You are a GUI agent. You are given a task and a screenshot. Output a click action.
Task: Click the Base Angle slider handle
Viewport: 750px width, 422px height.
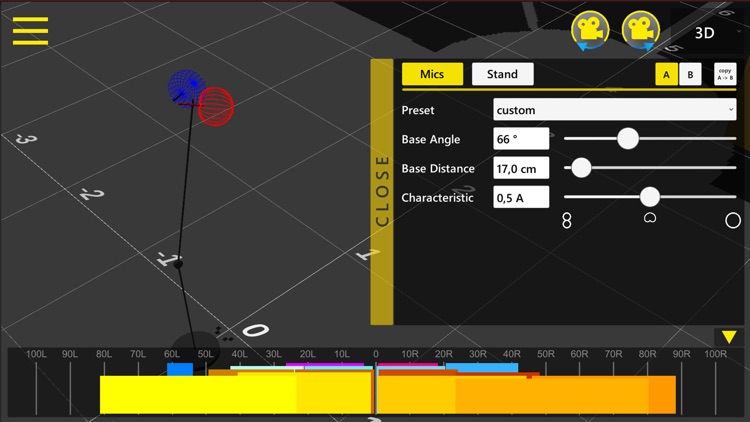628,139
